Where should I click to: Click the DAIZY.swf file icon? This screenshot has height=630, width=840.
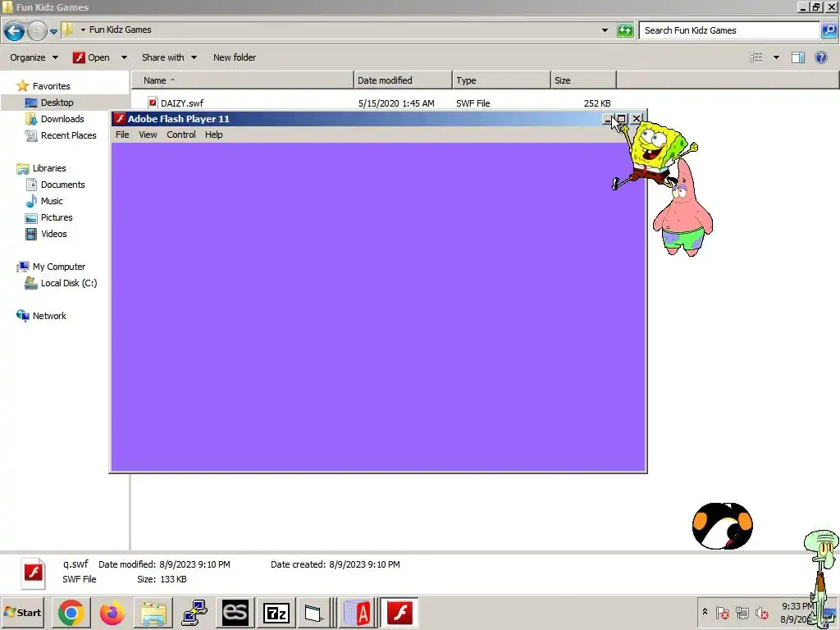(153, 103)
